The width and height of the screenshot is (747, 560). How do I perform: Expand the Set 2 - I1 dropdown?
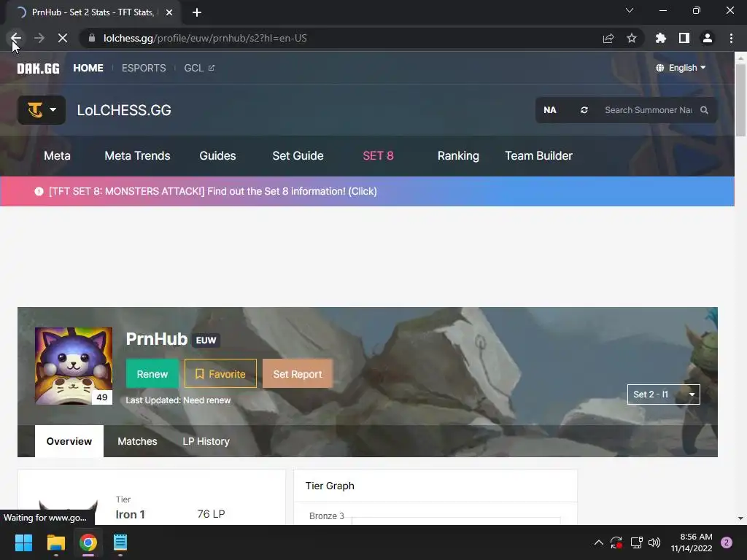pyautogui.click(x=663, y=394)
